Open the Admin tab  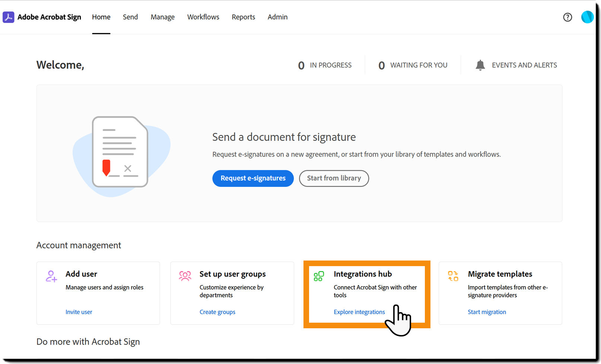[277, 17]
